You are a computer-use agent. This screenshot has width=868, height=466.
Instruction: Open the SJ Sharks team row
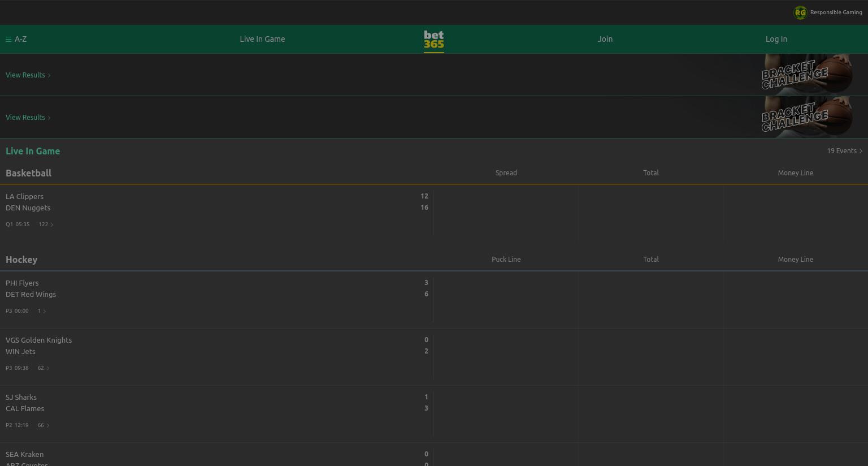click(x=21, y=398)
